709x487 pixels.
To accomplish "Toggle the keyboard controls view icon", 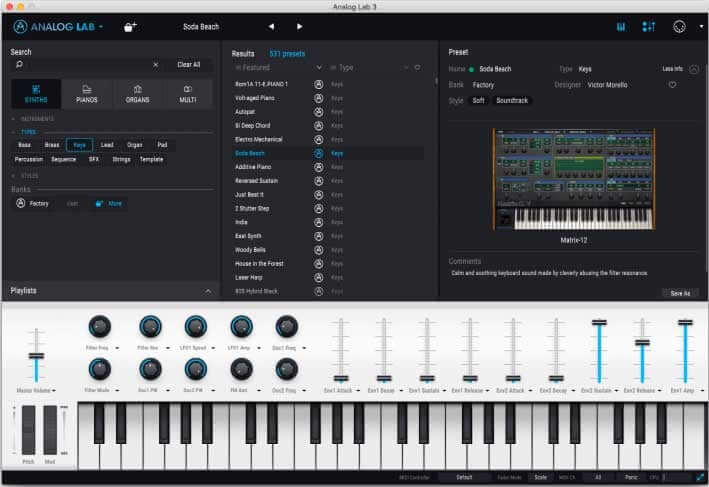I will coord(620,27).
